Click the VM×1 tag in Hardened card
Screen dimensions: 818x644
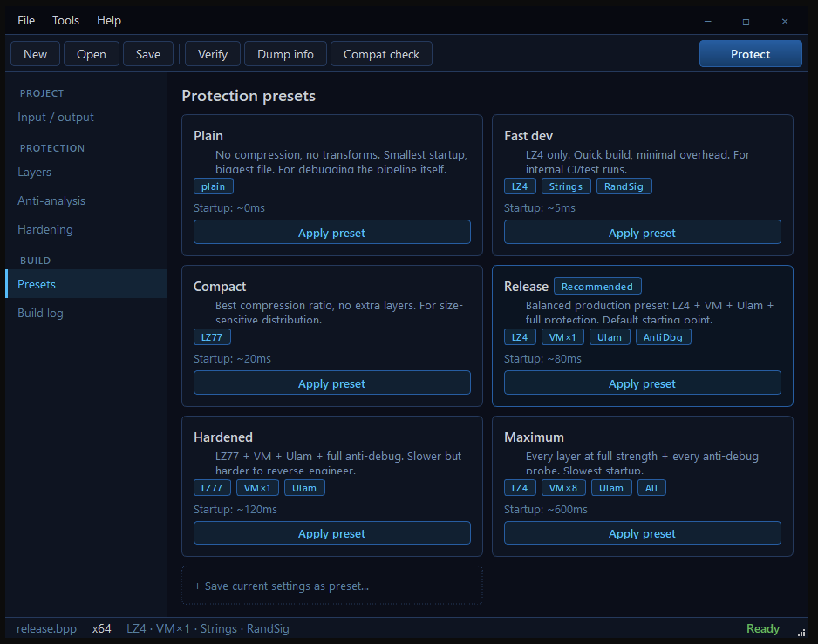pos(257,488)
